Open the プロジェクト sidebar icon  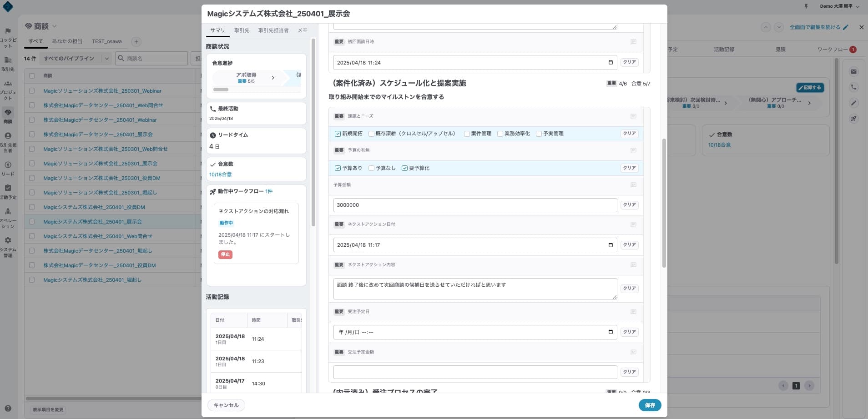(x=8, y=84)
